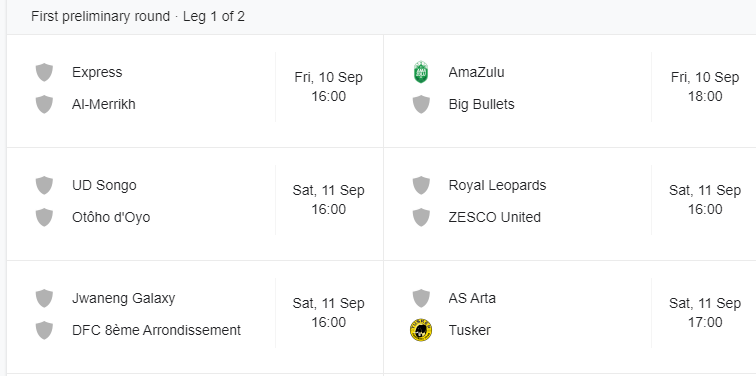
Task: Click the Big Bullets placeholder shield
Action: [421, 104]
